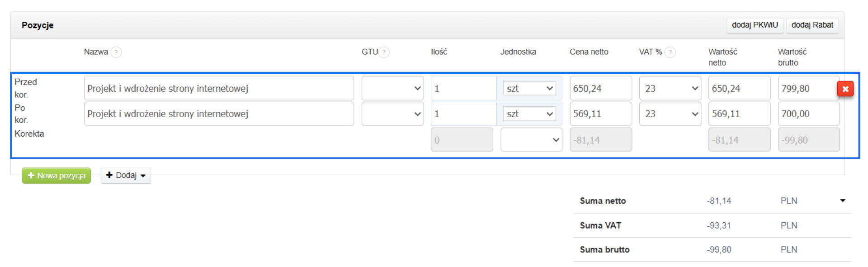
Task: Open the empty unit dropdown in Korekta row
Action: pyautogui.click(x=531, y=140)
